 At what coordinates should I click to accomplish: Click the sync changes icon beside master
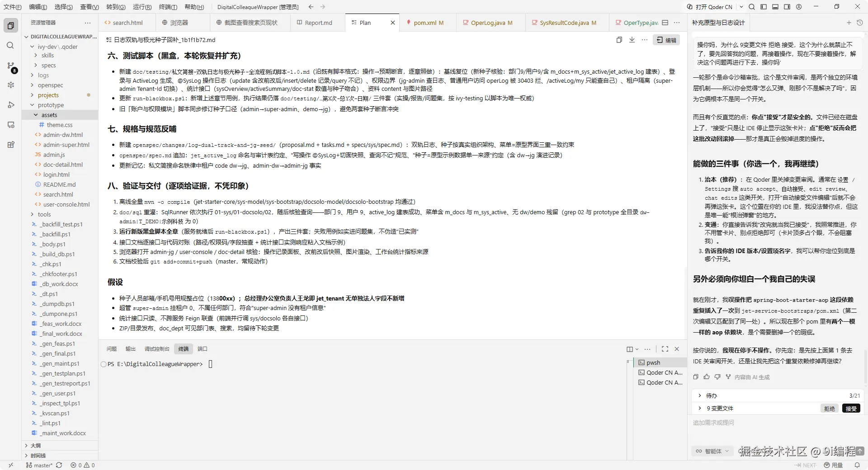click(x=59, y=465)
